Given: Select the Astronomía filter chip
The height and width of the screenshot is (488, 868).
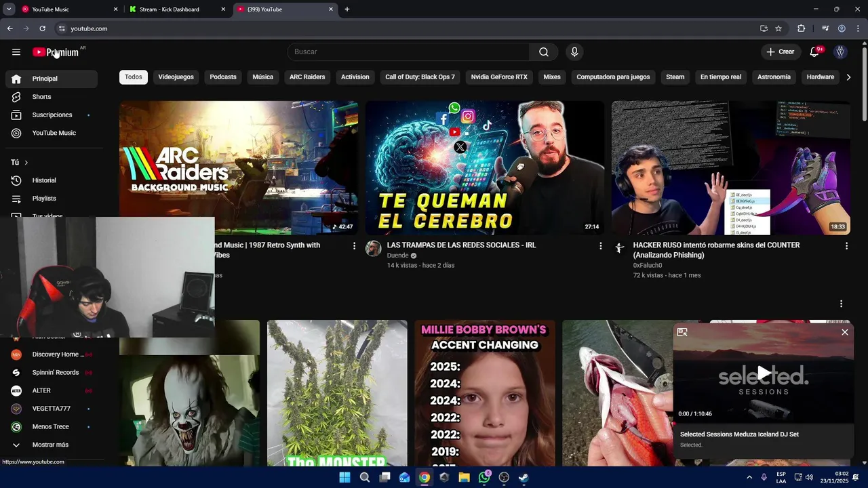Looking at the screenshot, I should 774,77.
